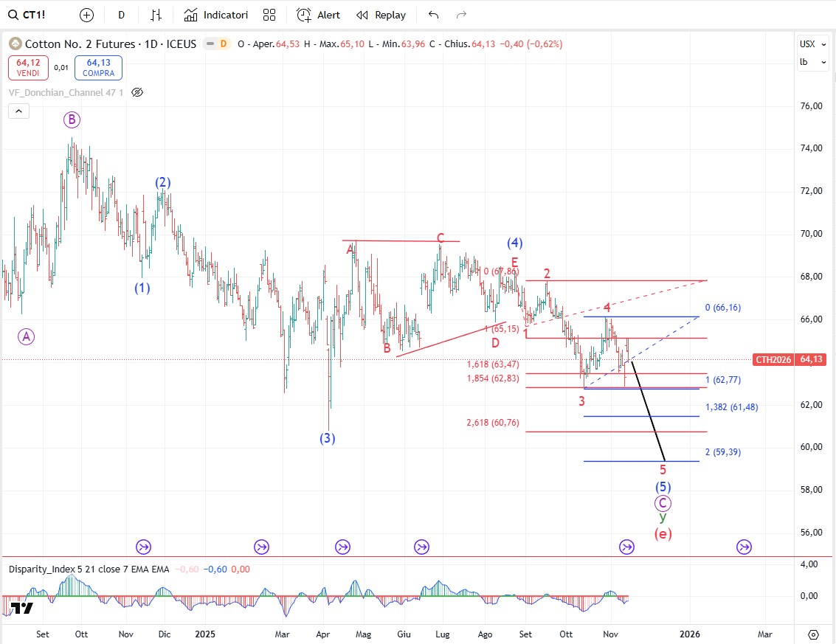
Task: Click the Cotton No. 2 Futures title
Action: pyautogui.click(x=111, y=44)
